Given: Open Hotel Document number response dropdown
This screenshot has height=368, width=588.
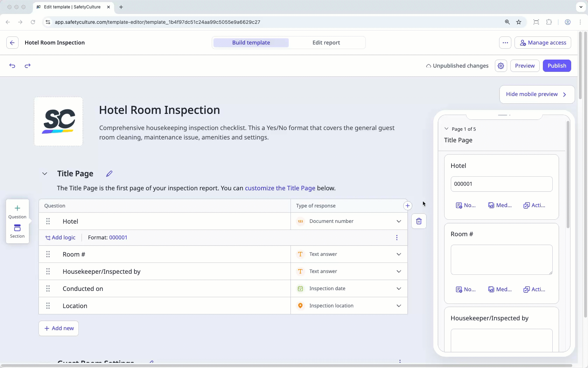Looking at the screenshot, I should 349,221.
